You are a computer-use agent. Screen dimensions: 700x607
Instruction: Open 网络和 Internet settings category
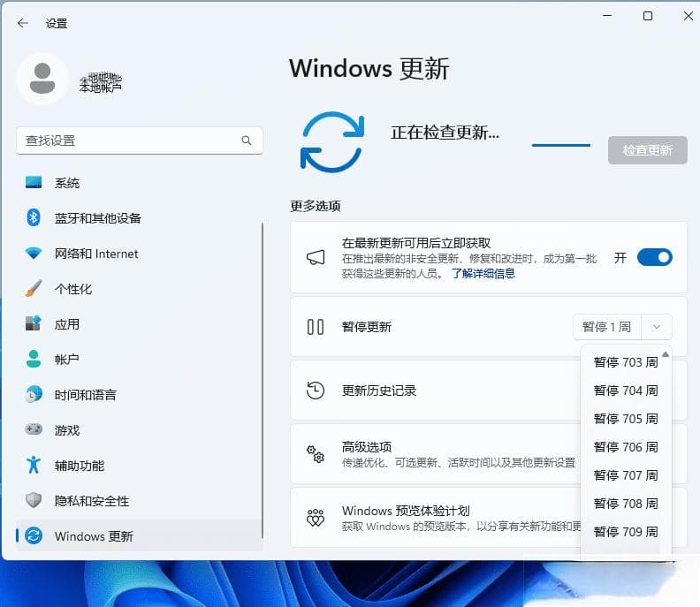point(139,253)
